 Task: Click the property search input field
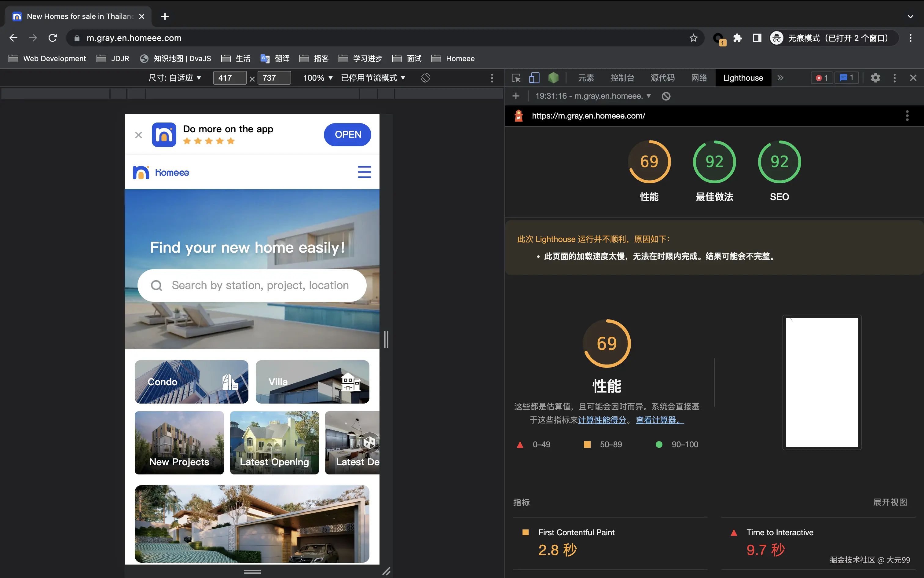[260, 286]
